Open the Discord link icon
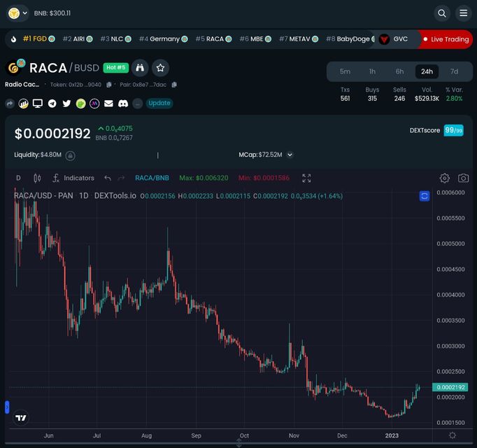The width and height of the screenshot is (477, 448). tap(123, 104)
